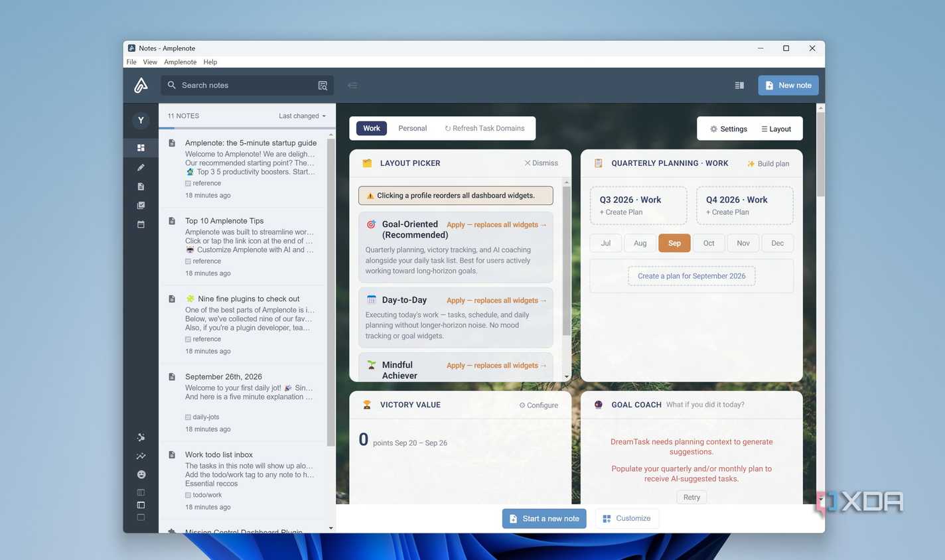Switch to the Work task domain
945x560 pixels.
[372, 128]
